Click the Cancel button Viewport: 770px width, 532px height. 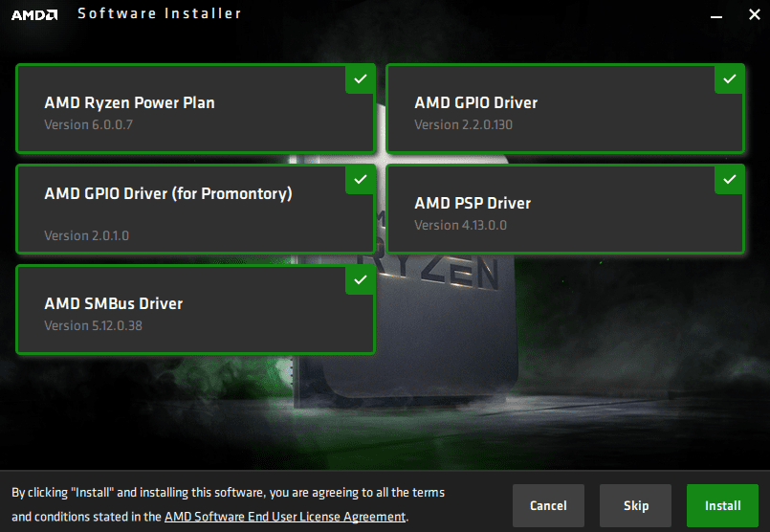(548, 505)
